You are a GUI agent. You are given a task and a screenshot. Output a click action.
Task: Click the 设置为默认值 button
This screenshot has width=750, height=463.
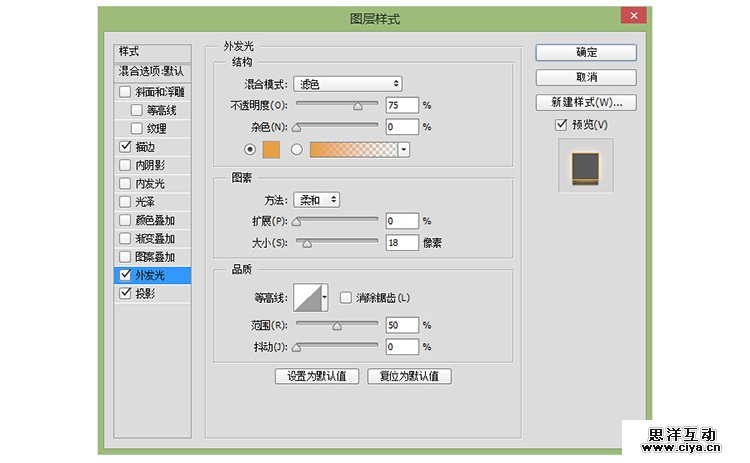point(317,377)
